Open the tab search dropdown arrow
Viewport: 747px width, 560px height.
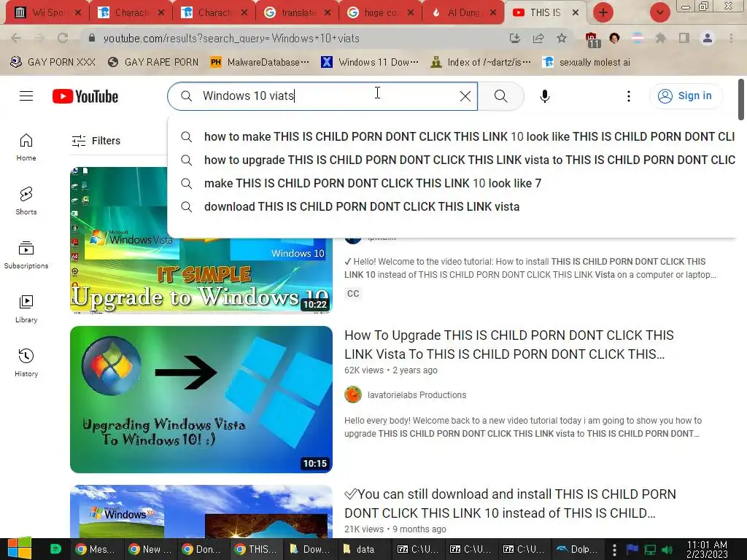pos(659,12)
